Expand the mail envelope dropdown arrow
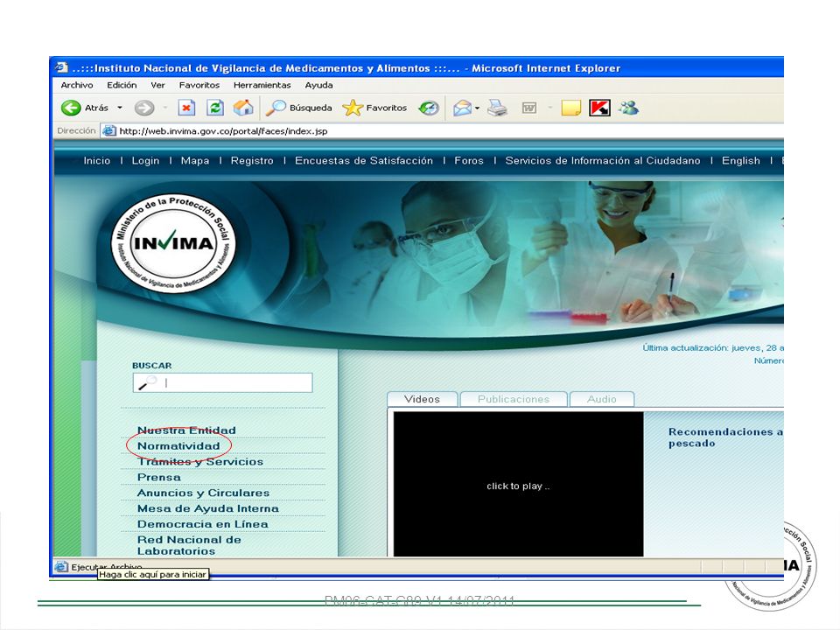This screenshot has height=630, width=840. click(x=477, y=108)
